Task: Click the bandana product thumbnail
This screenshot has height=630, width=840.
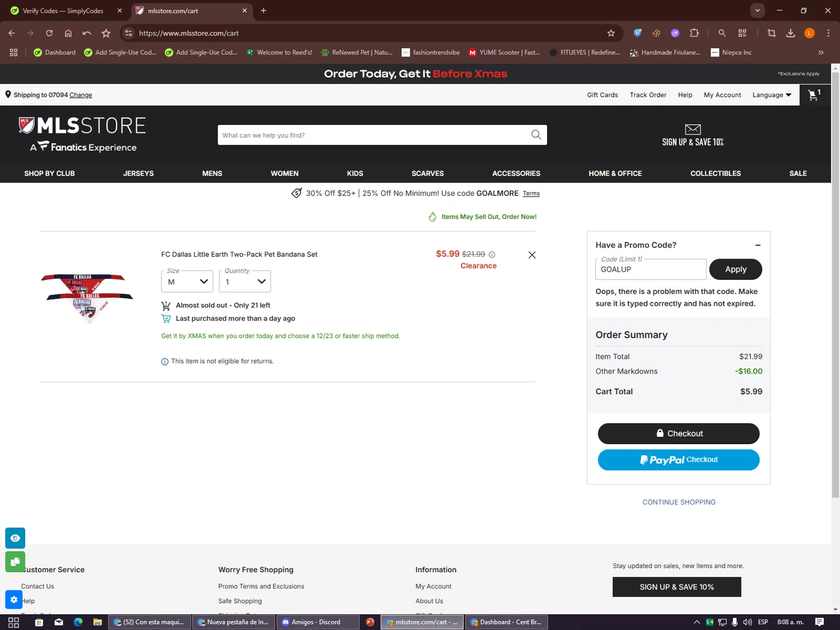Action: pyautogui.click(x=87, y=297)
